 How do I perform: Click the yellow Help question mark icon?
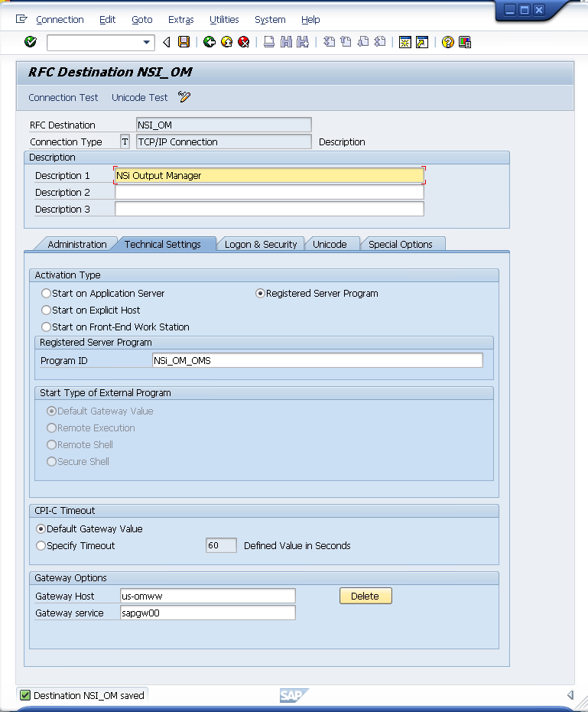(448, 42)
